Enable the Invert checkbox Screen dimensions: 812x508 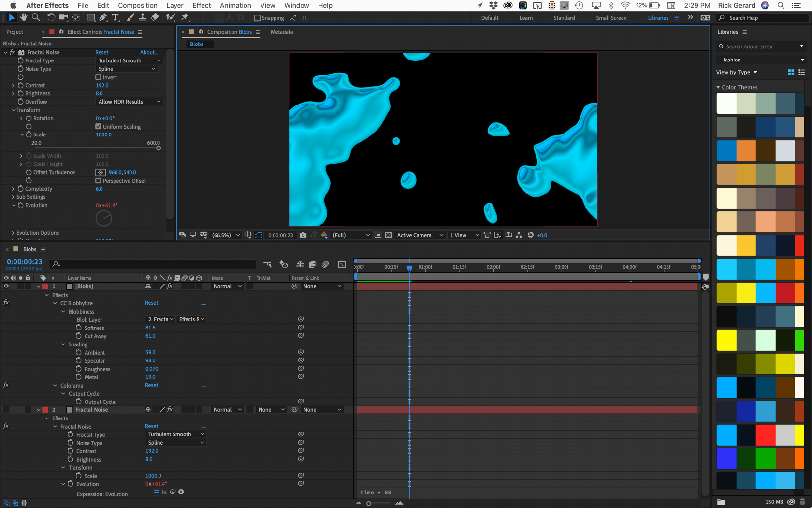click(x=99, y=77)
